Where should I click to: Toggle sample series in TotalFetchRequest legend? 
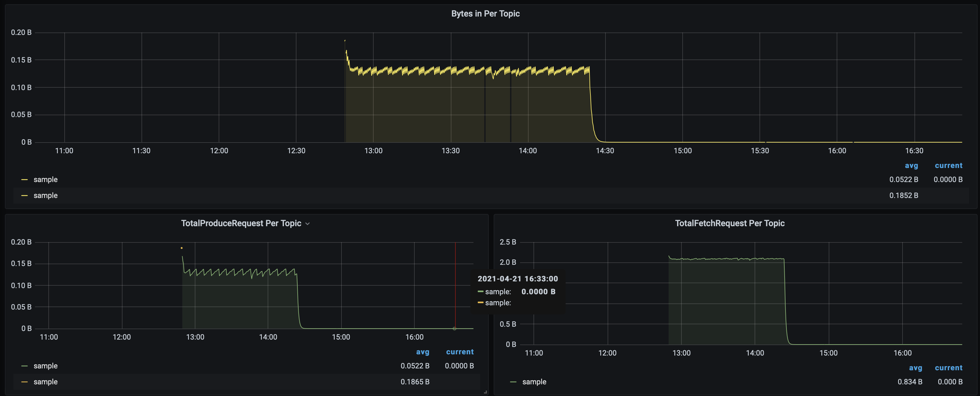click(x=534, y=382)
